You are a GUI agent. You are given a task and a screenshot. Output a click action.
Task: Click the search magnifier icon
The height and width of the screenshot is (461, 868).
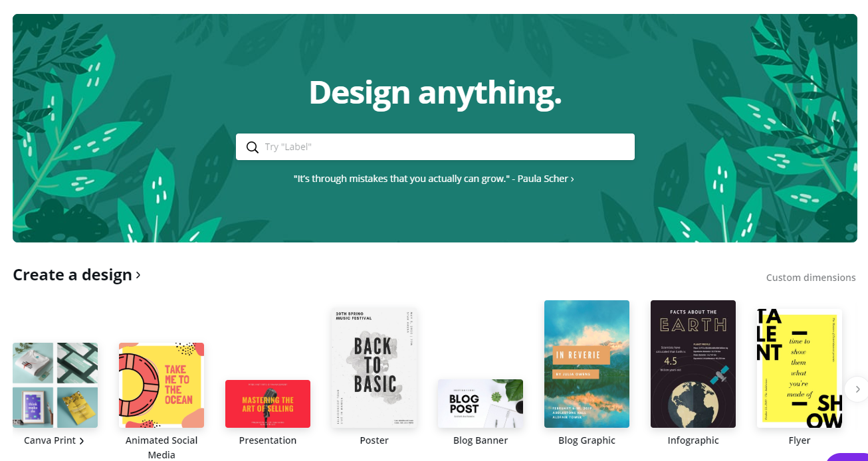253,147
